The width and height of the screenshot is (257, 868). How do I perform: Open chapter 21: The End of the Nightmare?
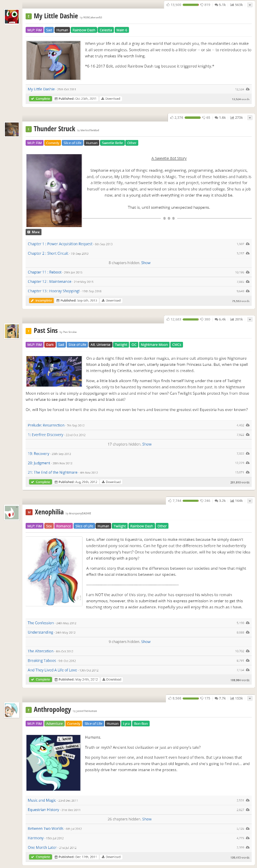point(52,472)
